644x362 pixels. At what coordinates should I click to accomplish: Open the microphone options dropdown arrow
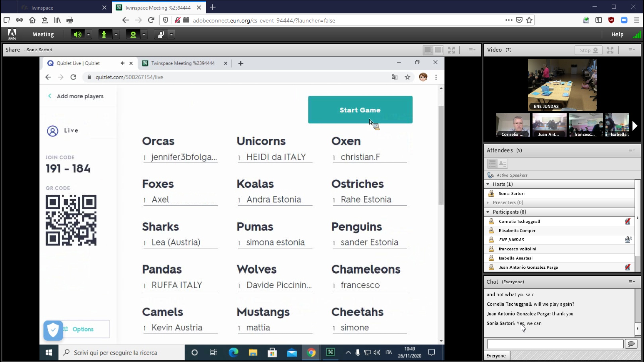coord(116,34)
